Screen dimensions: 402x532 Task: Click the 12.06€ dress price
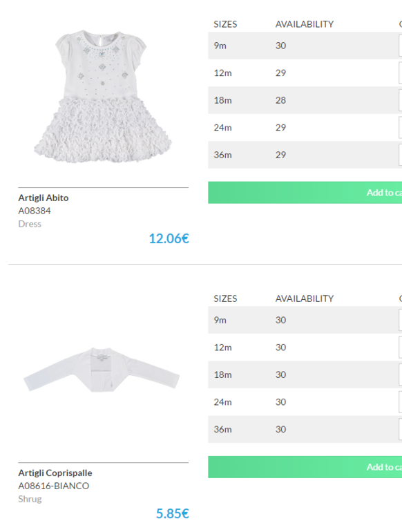tap(169, 238)
